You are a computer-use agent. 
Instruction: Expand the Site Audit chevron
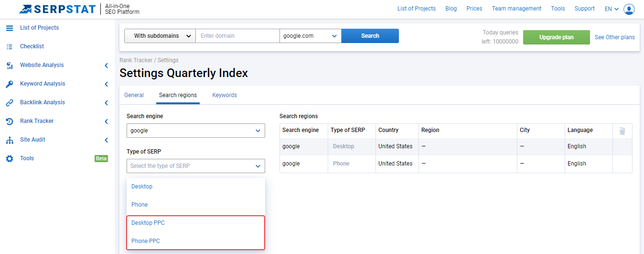coord(106,140)
